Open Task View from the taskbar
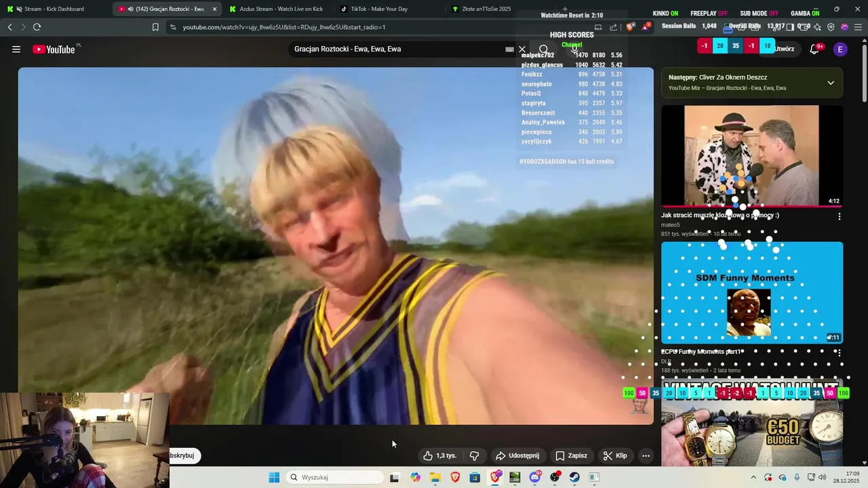 click(394, 477)
